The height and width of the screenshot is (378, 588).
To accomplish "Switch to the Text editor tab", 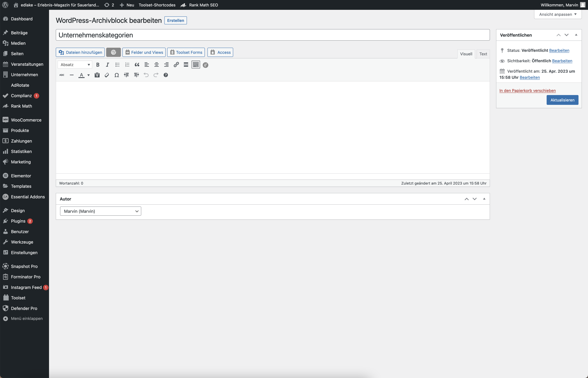I will coord(483,54).
